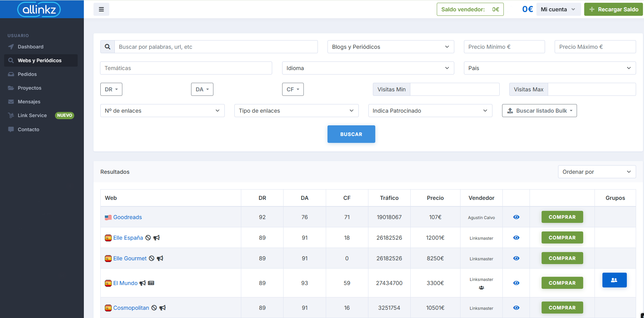
Task: Click the allinkz logo
Action: pyautogui.click(x=39, y=9)
